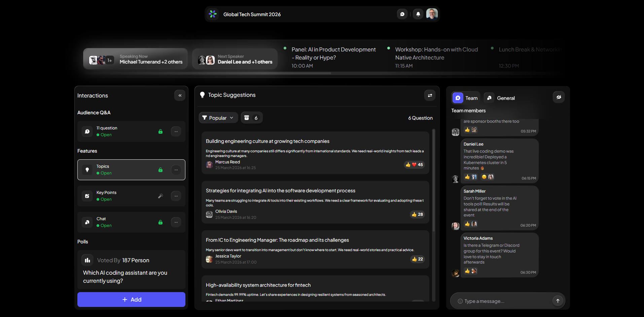Open more options for the Chat feature
The width and height of the screenshot is (644, 317).
(x=176, y=222)
